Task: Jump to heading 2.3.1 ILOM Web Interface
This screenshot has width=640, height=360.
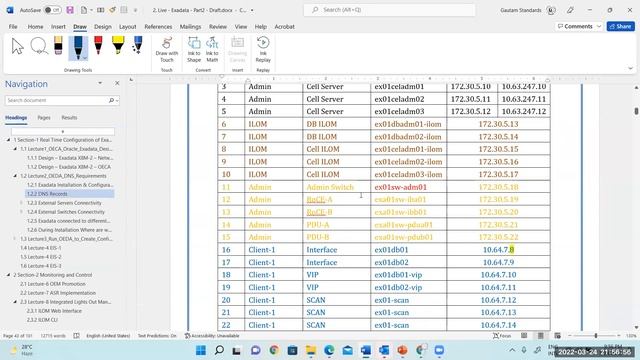Action: coord(54,311)
